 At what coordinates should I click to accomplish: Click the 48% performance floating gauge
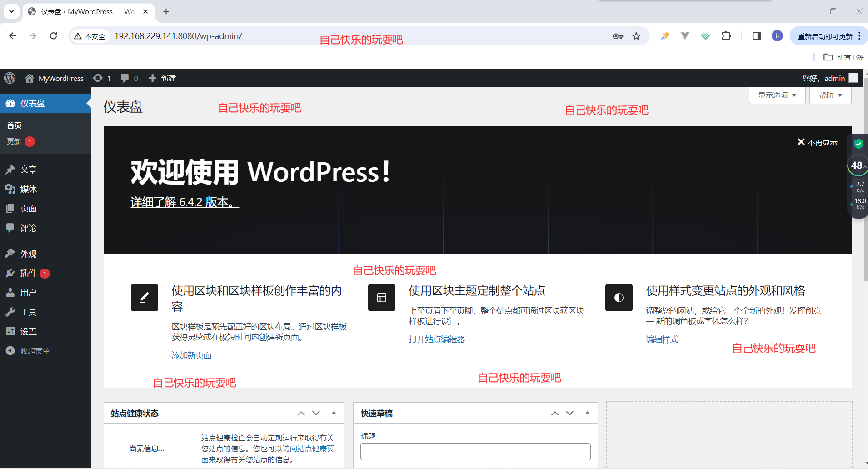pyautogui.click(x=858, y=166)
